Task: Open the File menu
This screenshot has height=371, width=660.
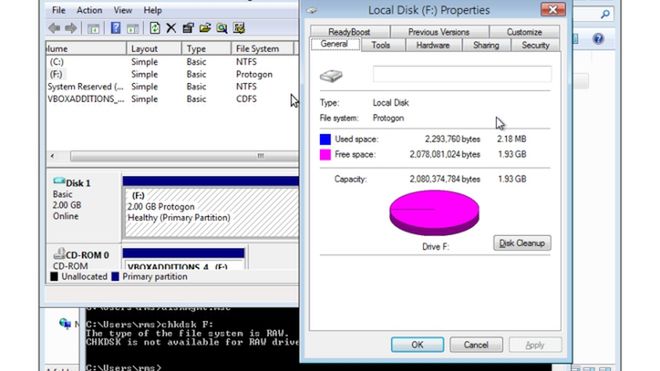Action: (59, 10)
